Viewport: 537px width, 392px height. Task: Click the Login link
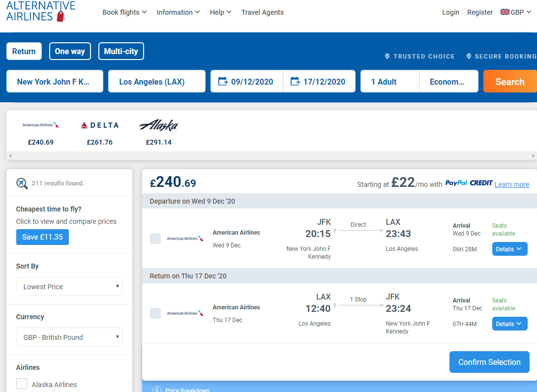[450, 12]
